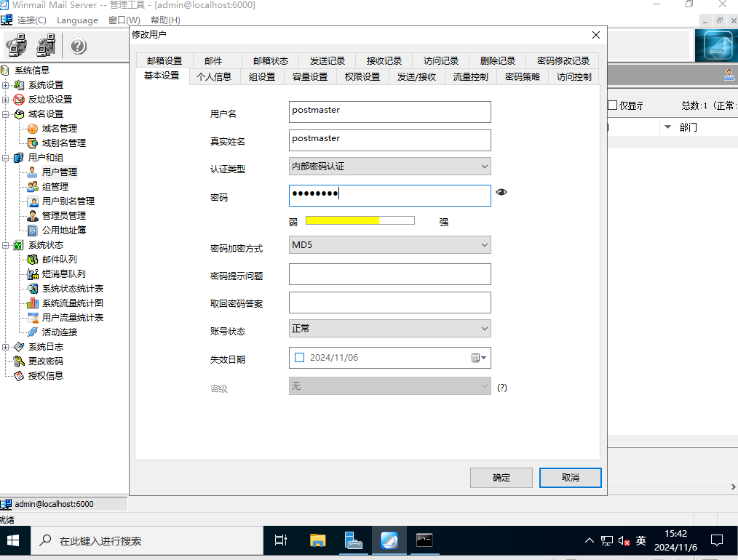Click the 用户管理 person icon

tap(33, 172)
